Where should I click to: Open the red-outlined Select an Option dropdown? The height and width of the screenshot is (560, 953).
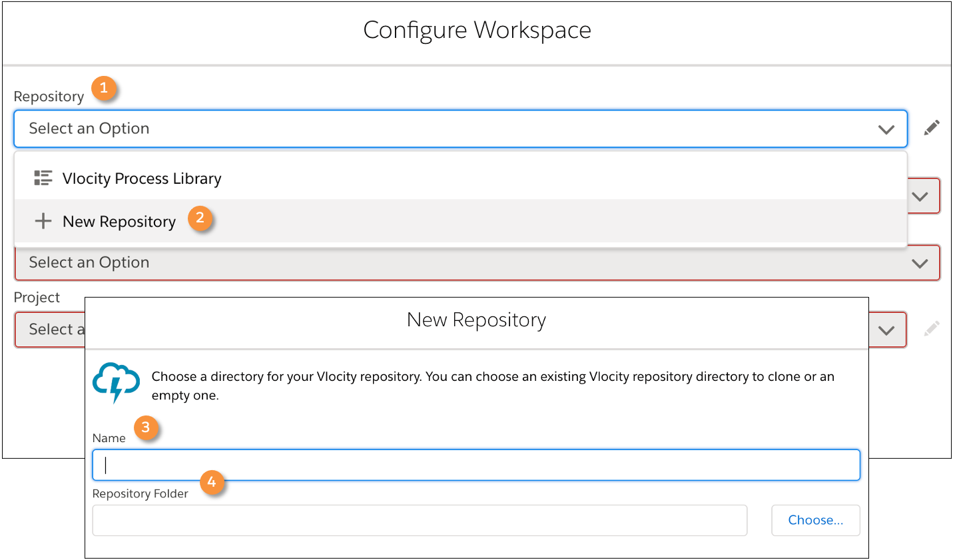[x=477, y=262]
